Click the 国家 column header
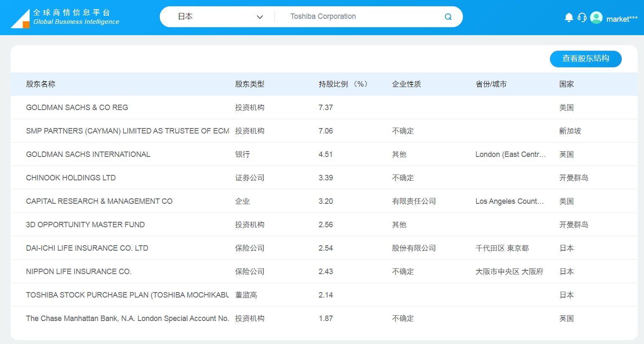 [567, 84]
